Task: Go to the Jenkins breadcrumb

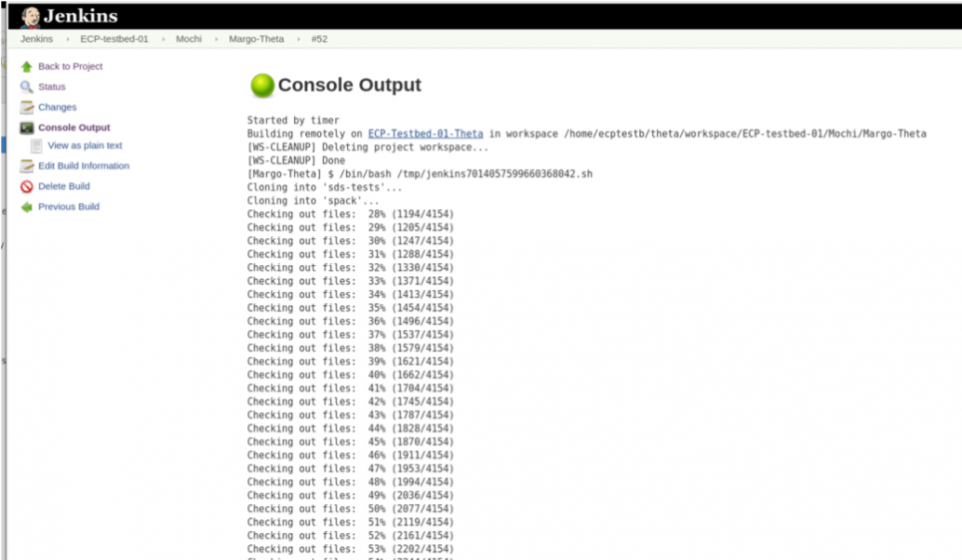Action: (37, 39)
